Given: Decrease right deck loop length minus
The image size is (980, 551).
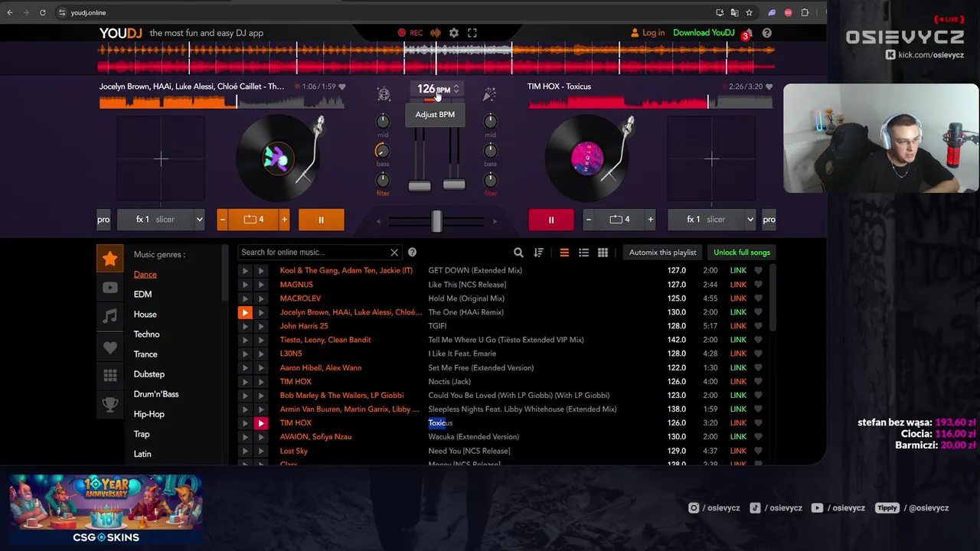Looking at the screenshot, I should click(589, 220).
